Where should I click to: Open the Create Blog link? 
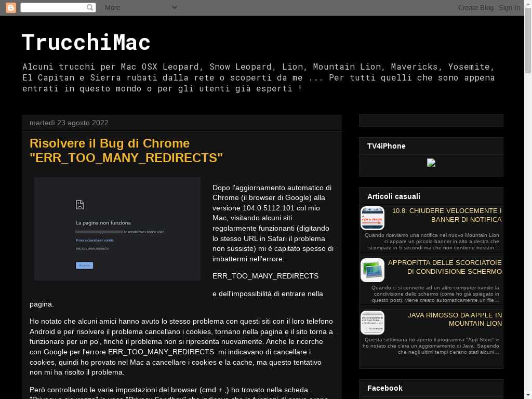point(476,7)
